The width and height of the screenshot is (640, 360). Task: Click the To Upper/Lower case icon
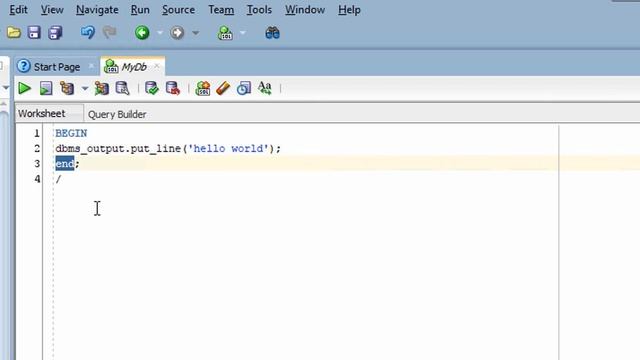(x=264, y=88)
